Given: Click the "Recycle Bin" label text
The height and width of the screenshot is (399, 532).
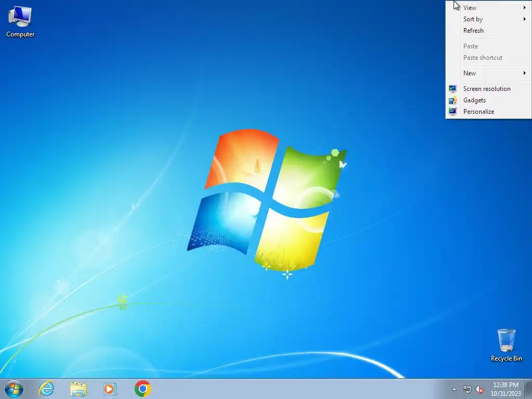Looking at the screenshot, I should click(506, 358).
